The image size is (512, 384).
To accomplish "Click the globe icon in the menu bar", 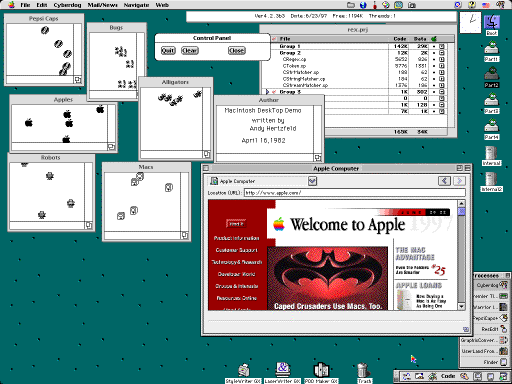I will tap(363, 5).
